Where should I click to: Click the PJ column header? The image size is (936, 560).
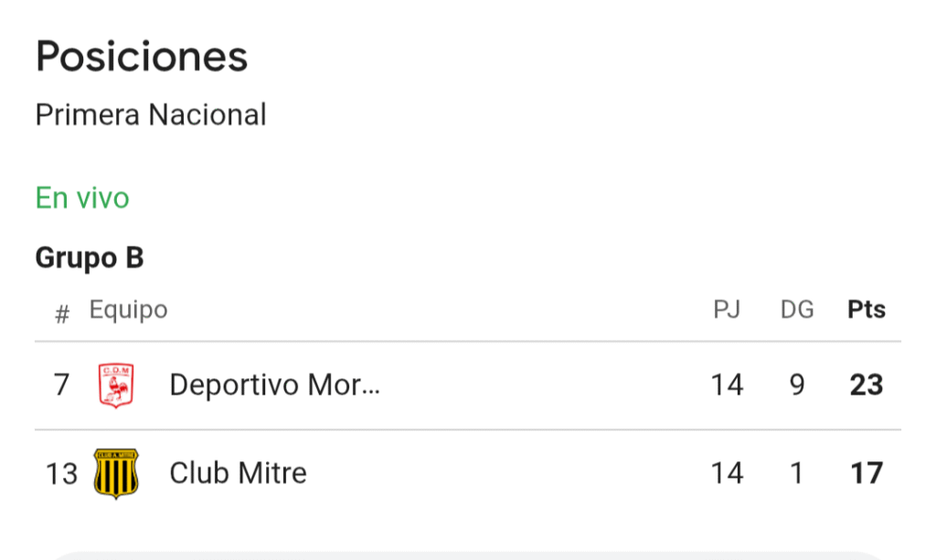coord(727,310)
